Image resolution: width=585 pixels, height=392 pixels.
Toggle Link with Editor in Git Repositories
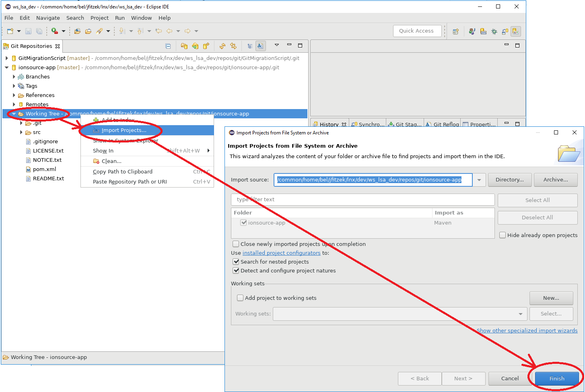pyautogui.click(x=233, y=46)
